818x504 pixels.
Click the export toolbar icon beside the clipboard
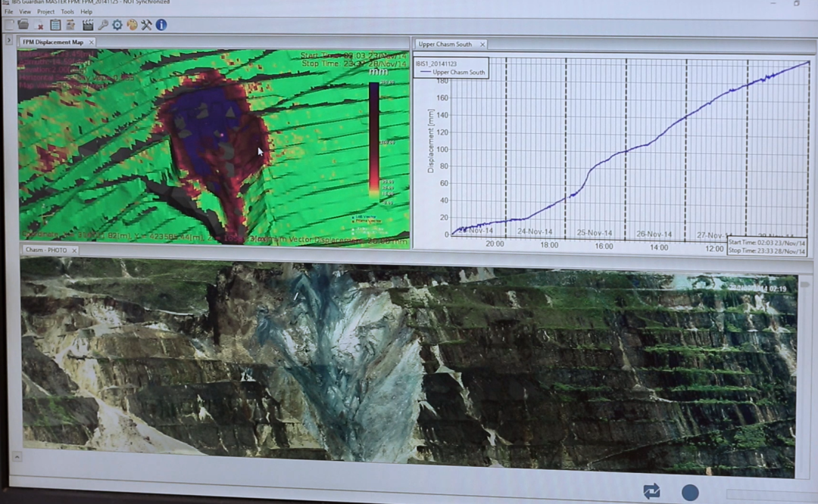(x=70, y=24)
